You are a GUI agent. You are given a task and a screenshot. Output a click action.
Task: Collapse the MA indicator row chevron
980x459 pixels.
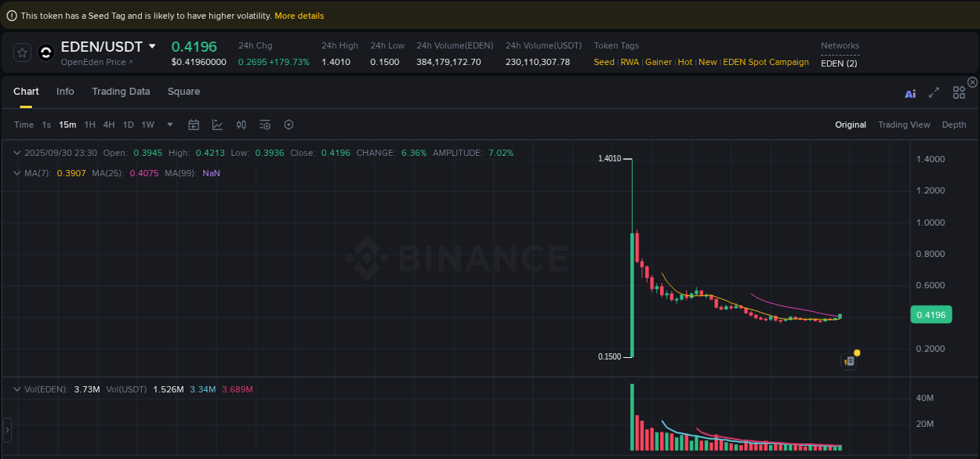coord(16,173)
